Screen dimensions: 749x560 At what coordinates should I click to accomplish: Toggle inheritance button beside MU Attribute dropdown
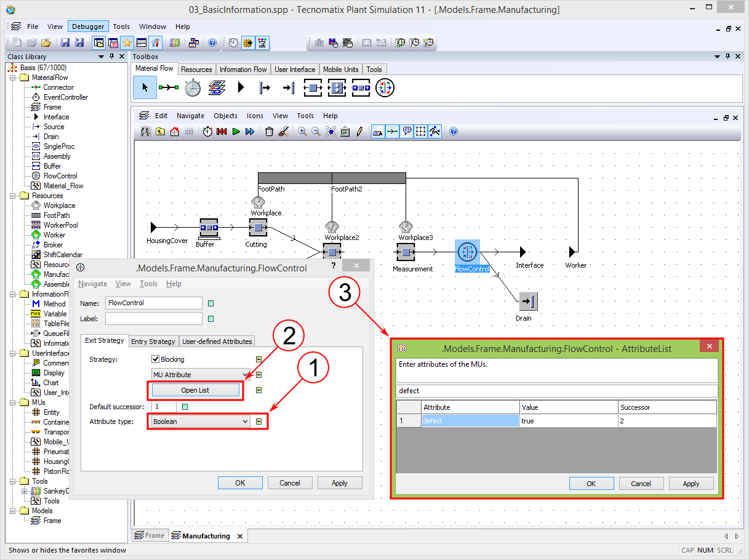(259, 374)
